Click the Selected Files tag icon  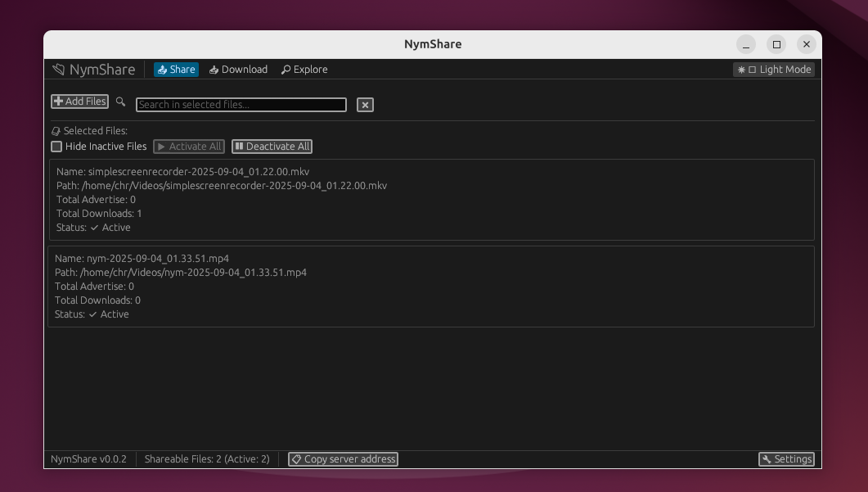[x=56, y=131]
